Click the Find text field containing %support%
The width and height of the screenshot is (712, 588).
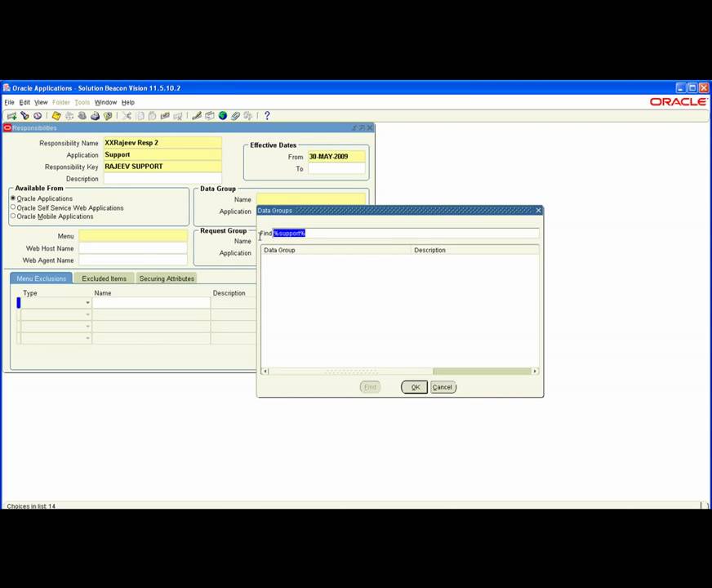click(x=406, y=233)
